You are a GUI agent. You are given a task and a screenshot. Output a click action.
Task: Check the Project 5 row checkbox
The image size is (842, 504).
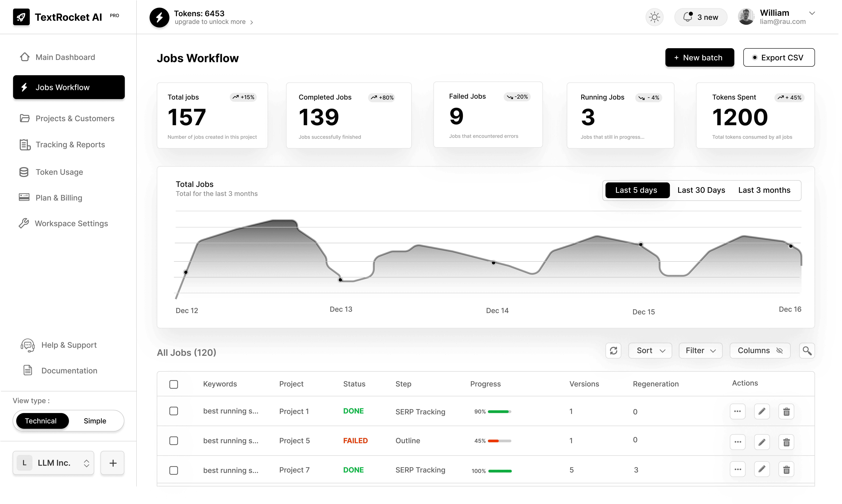point(174,441)
